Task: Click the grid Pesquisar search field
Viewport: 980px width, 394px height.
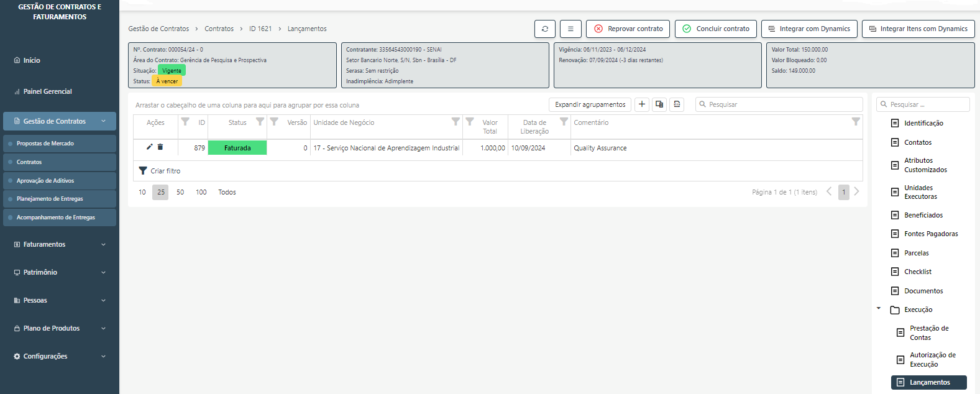Action: click(x=780, y=104)
